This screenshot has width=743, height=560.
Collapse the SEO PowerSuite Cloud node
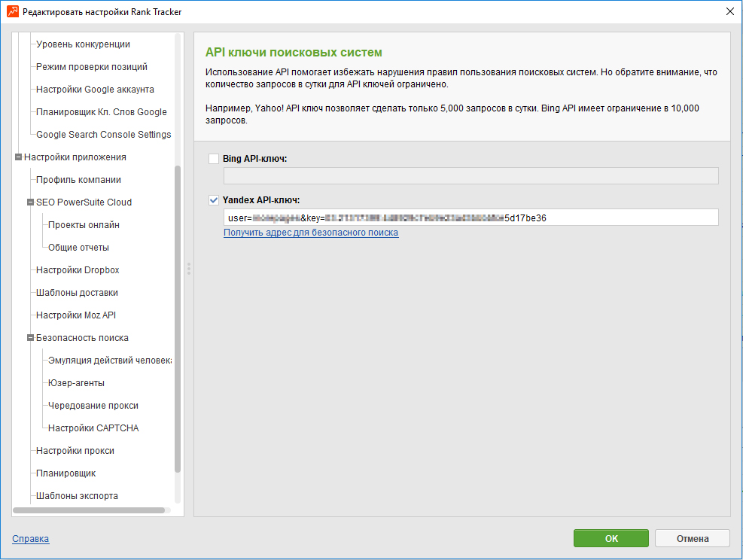(x=30, y=202)
